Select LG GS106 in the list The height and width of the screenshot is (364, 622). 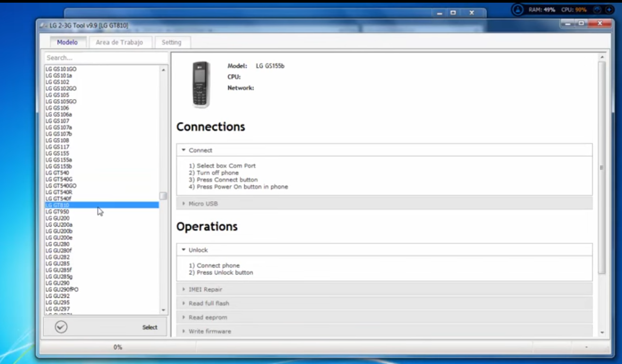102,108
